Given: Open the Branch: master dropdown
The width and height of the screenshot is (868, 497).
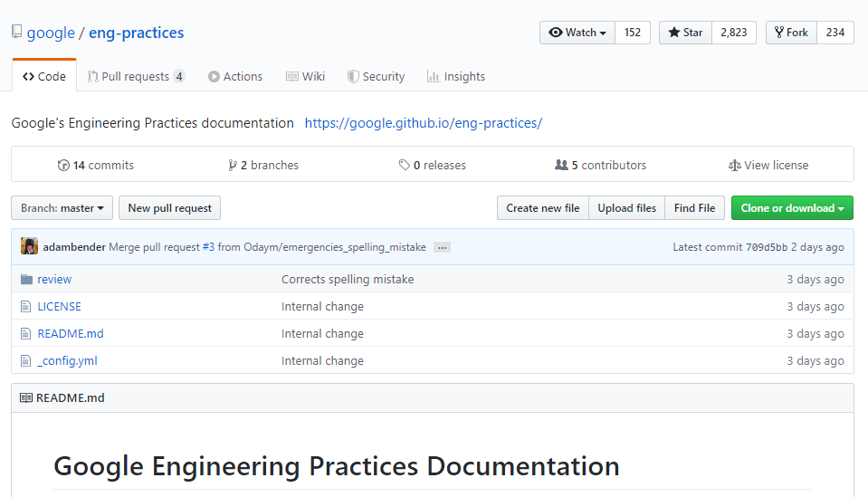Looking at the screenshot, I should click(x=62, y=208).
